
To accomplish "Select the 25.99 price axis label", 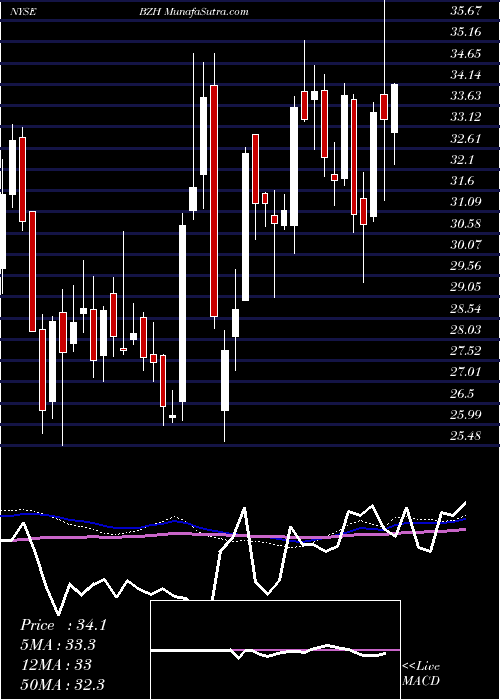I will click(x=466, y=414).
